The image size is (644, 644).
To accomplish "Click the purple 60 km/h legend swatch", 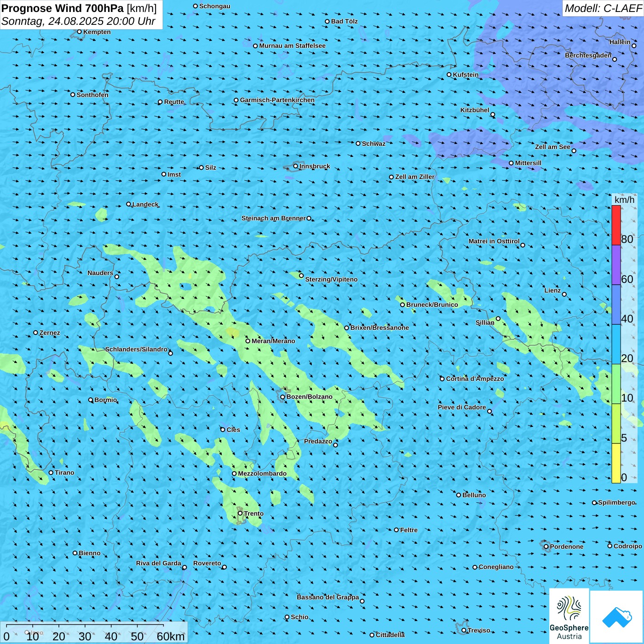I will click(616, 265).
